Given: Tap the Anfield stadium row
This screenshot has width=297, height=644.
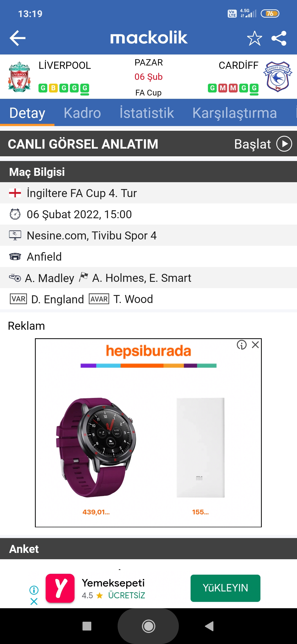Looking at the screenshot, I should click(148, 256).
